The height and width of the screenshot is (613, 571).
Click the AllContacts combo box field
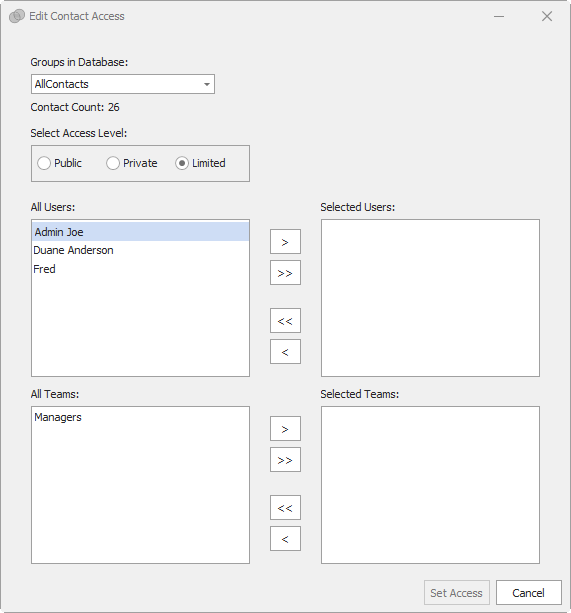[x=123, y=84]
